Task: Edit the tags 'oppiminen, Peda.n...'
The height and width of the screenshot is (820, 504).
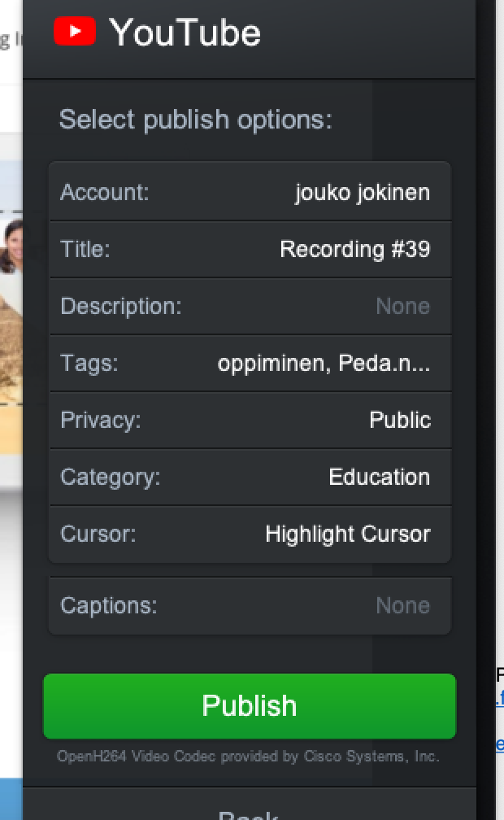Action: 324,363
